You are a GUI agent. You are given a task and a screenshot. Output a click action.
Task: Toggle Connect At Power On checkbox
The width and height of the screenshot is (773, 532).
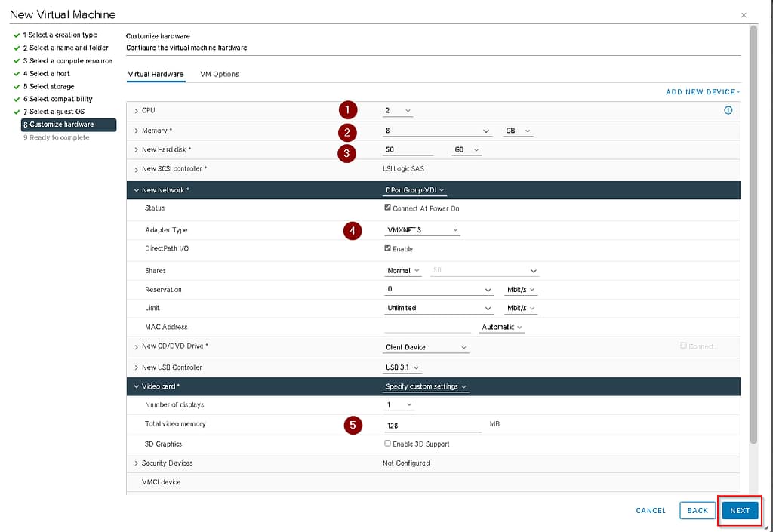[388, 208]
